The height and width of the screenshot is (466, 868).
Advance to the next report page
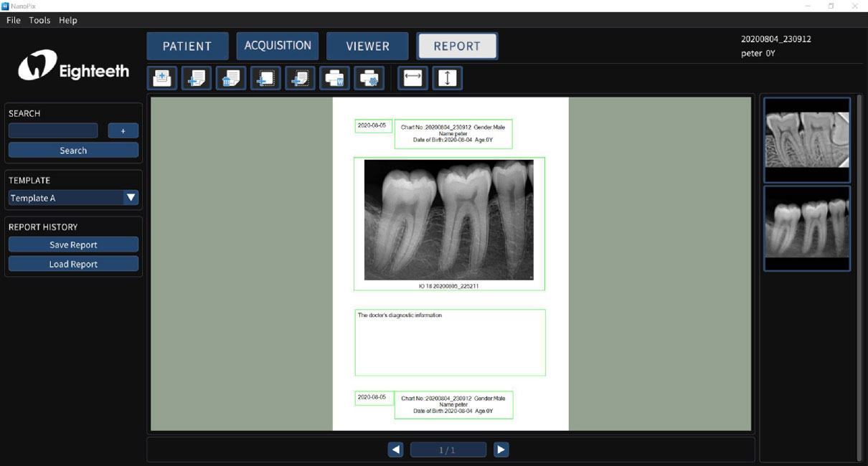click(x=500, y=449)
